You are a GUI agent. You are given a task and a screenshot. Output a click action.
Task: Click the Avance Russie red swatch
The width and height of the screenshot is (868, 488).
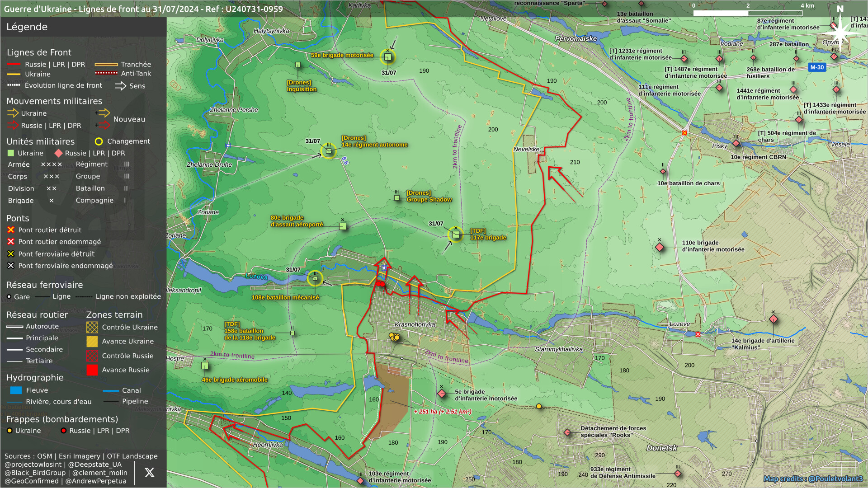92,370
